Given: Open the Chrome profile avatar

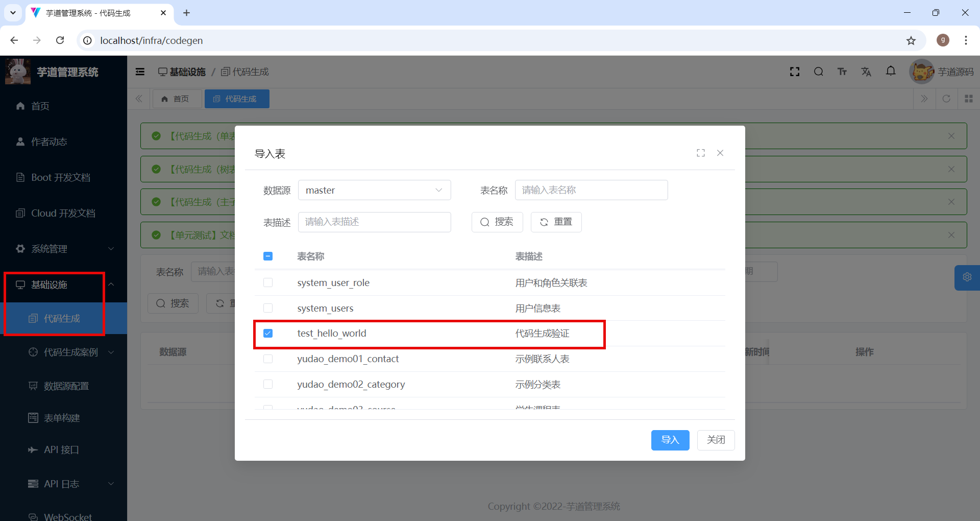Looking at the screenshot, I should pos(943,40).
